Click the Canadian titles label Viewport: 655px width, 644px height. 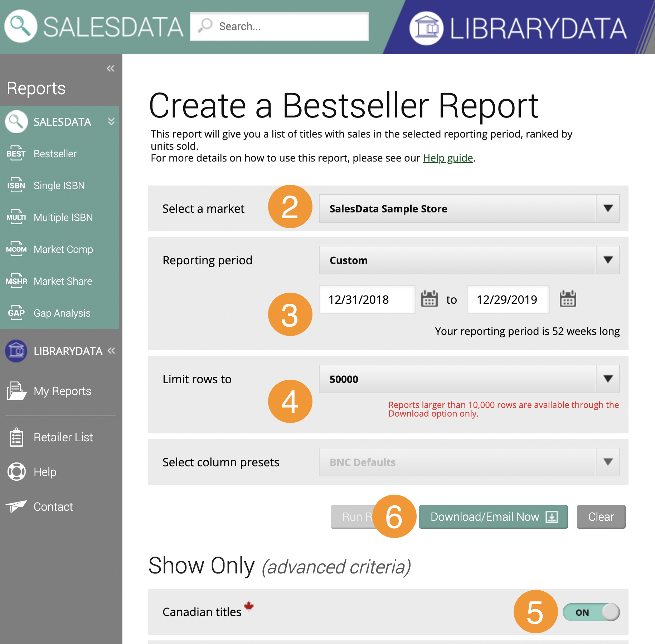click(x=202, y=612)
